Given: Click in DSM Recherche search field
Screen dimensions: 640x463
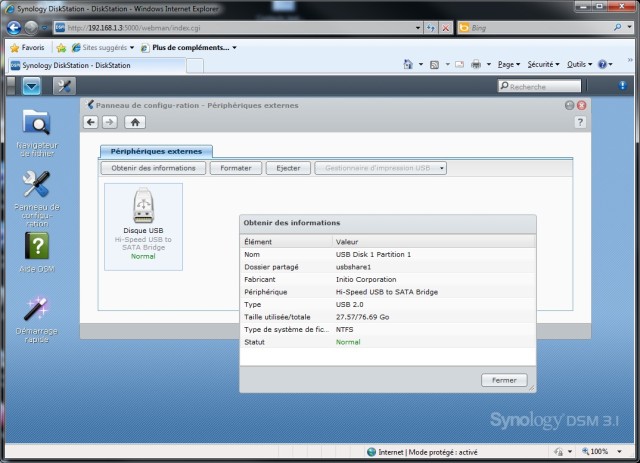Looking at the screenshot, I should pos(540,86).
